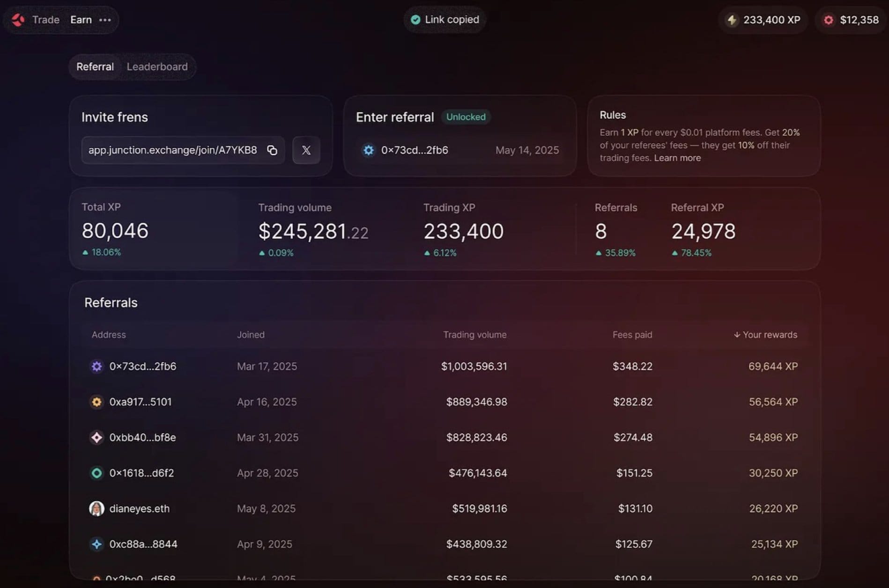Open the $12,358 wallet balance badge
Image resolution: width=889 pixels, height=588 pixels.
tap(852, 20)
